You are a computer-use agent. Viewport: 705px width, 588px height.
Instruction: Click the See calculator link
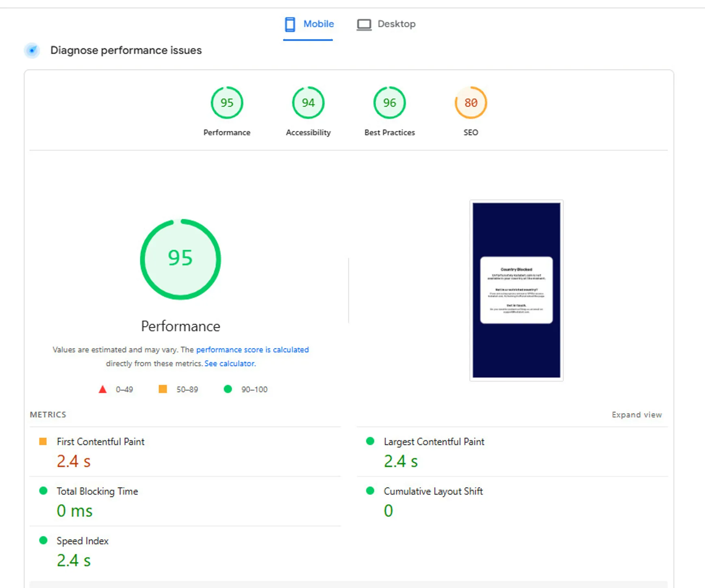click(230, 363)
